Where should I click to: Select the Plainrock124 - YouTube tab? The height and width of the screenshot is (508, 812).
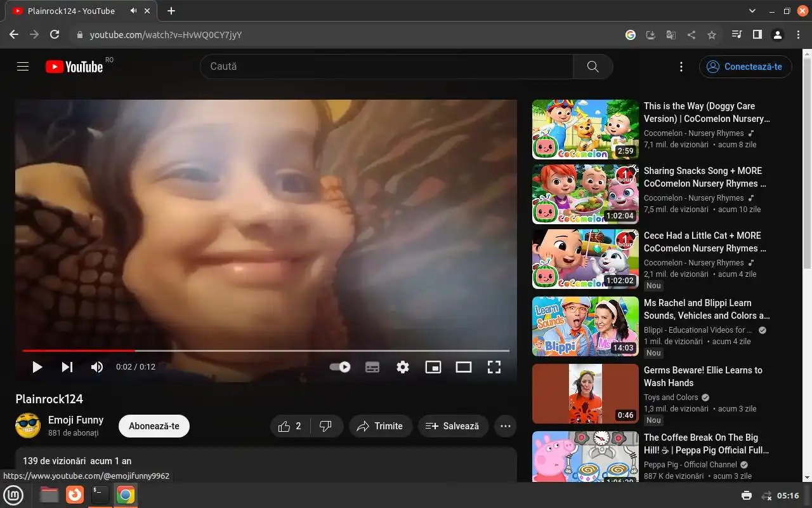[x=80, y=11]
